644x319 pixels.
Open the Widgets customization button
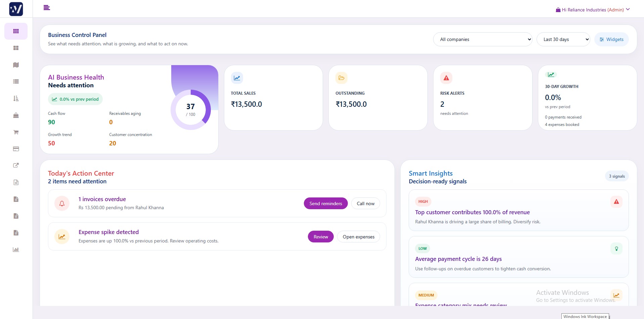point(611,39)
